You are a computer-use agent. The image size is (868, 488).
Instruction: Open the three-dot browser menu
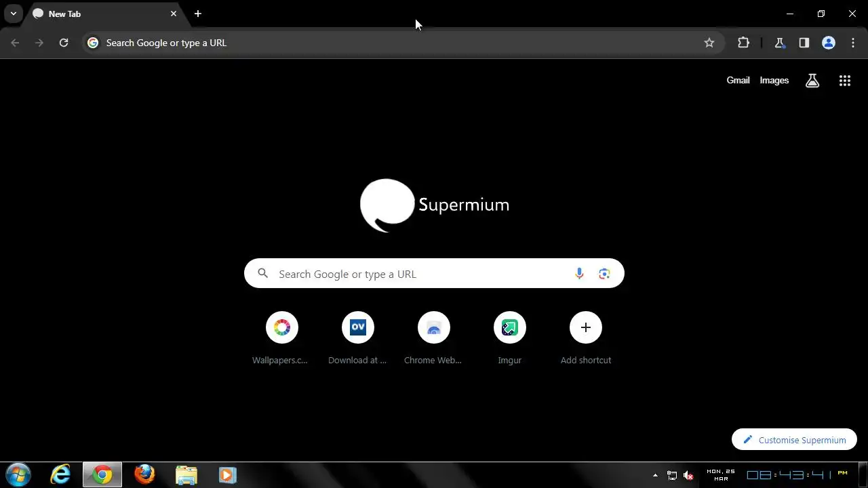853,43
